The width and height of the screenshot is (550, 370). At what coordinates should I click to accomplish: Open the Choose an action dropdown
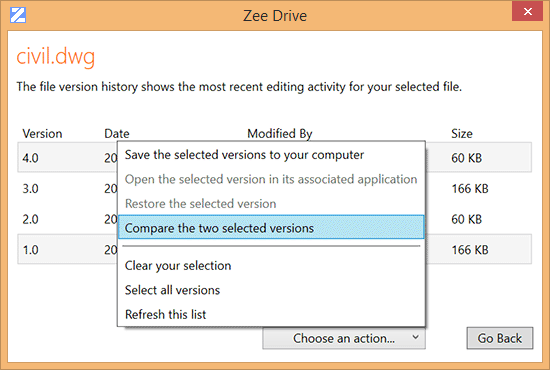click(344, 338)
